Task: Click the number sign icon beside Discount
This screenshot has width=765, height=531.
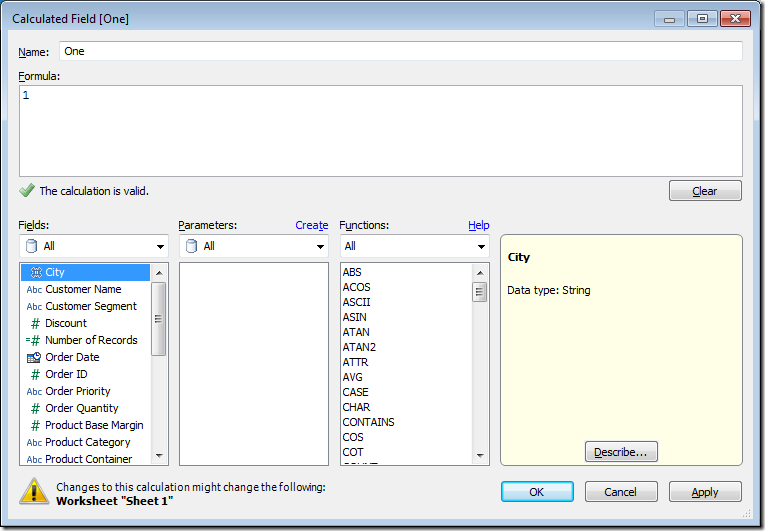Action: 35,323
